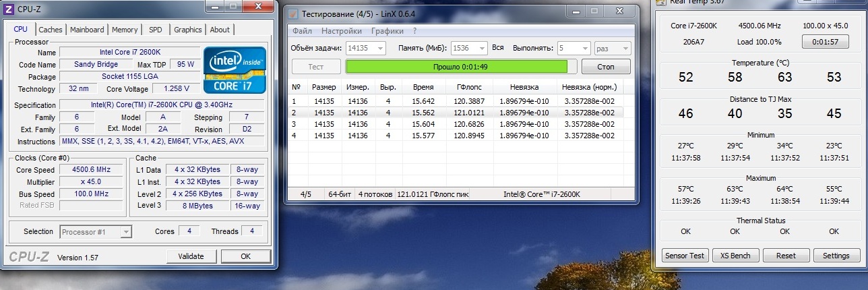Switch to the SPD tab
This screenshot has height=290, width=868.
[155, 30]
